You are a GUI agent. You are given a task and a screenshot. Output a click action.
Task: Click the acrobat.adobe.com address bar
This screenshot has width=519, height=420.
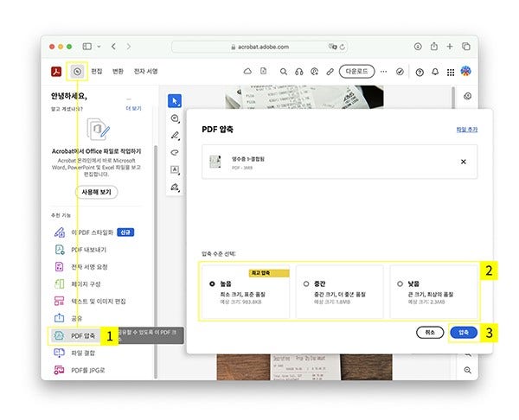click(x=259, y=47)
